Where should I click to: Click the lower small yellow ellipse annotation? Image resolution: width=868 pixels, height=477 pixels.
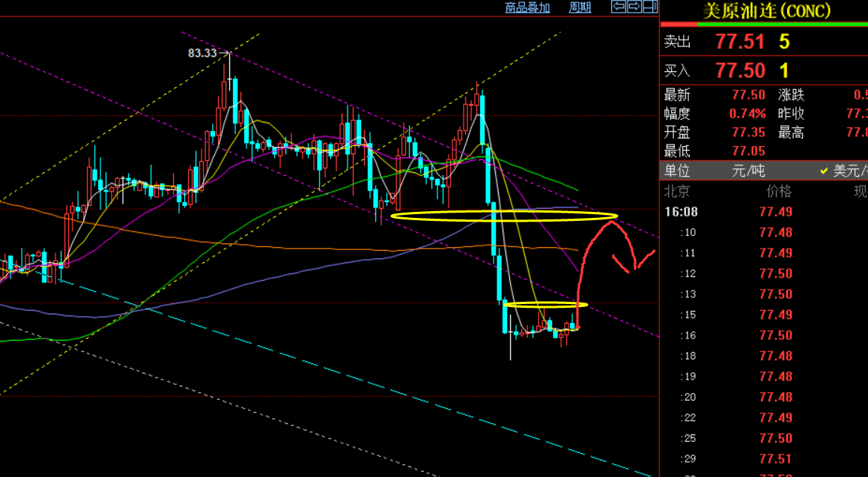coord(545,305)
